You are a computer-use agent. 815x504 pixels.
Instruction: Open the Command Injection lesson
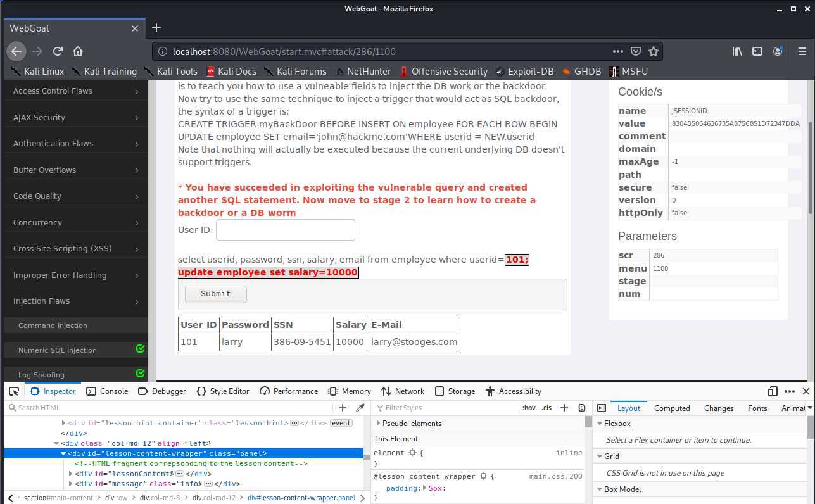[75, 325]
